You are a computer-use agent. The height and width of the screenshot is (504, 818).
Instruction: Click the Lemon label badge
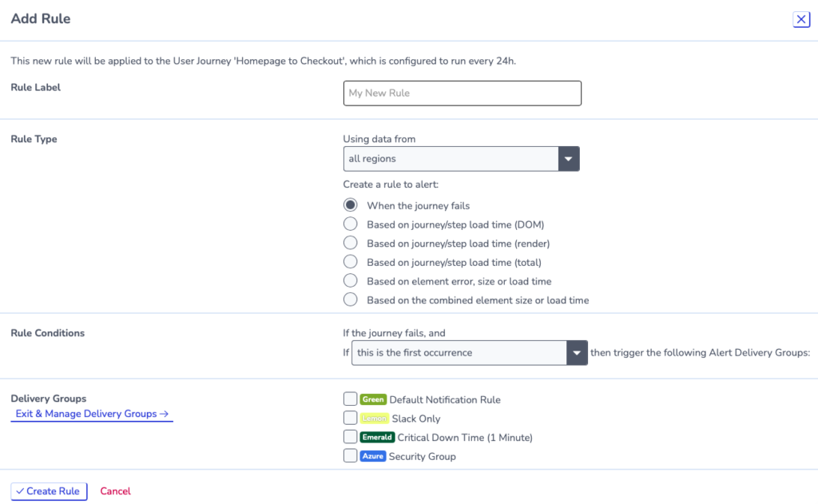click(374, 419)
